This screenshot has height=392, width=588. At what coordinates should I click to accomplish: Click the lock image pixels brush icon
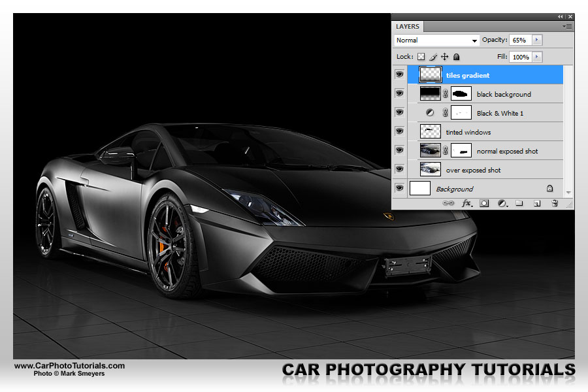tap(433, 57)
